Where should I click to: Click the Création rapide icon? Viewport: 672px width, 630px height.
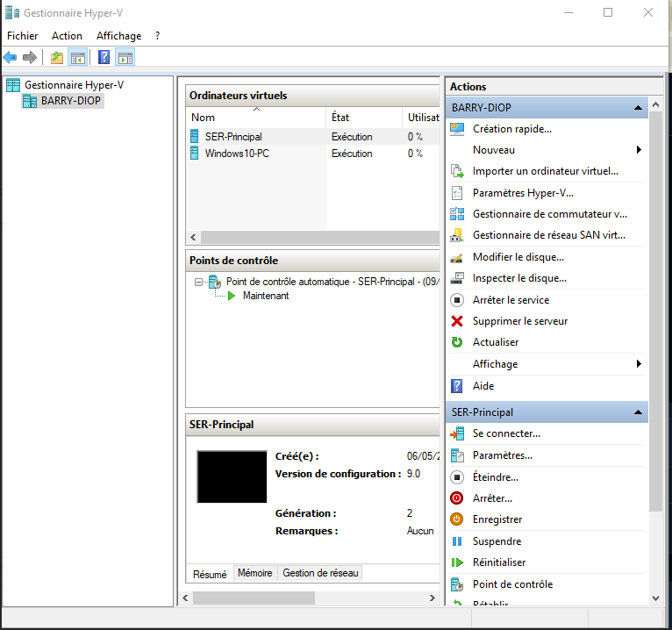point(457,129)
